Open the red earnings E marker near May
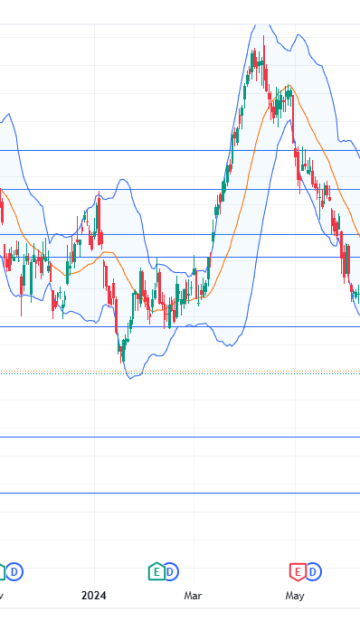Viewport: 360px width, 640px height. pyautogui.click(x=298, y=571)
